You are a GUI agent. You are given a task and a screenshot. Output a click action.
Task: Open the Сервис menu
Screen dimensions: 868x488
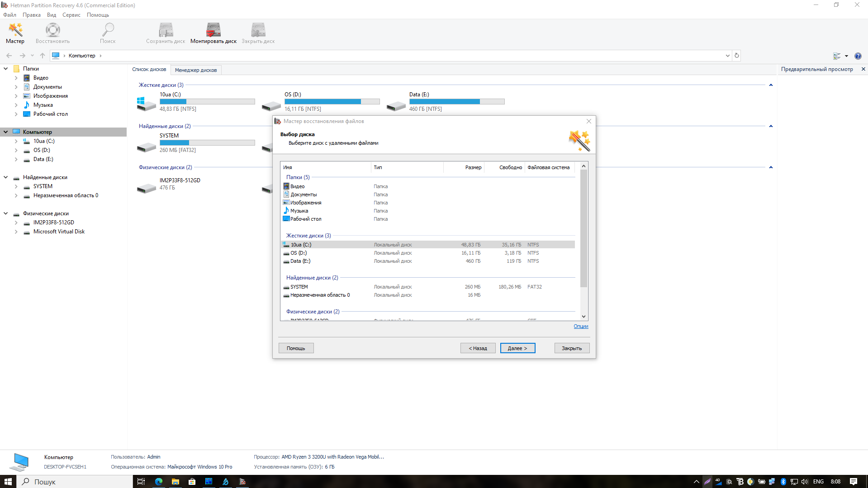point(71,15)
